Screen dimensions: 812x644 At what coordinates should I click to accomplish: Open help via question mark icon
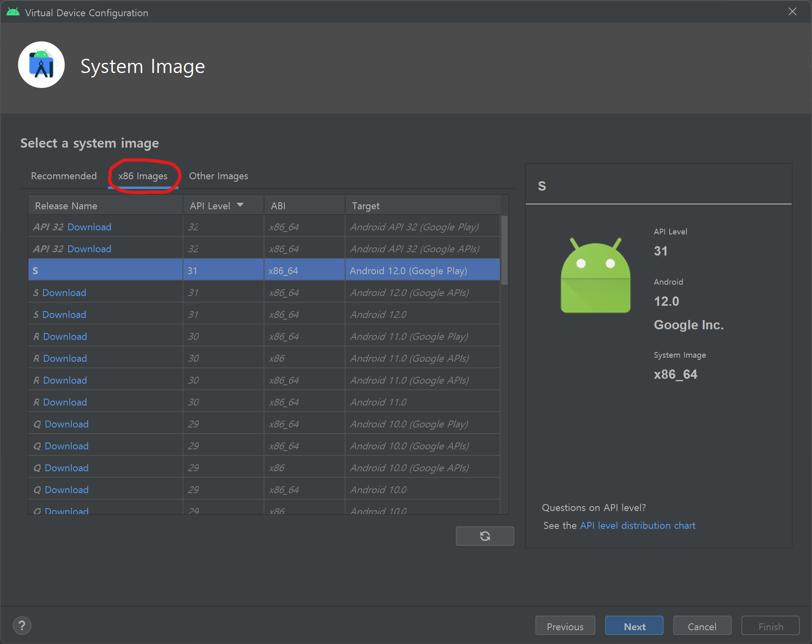point(22,625)
